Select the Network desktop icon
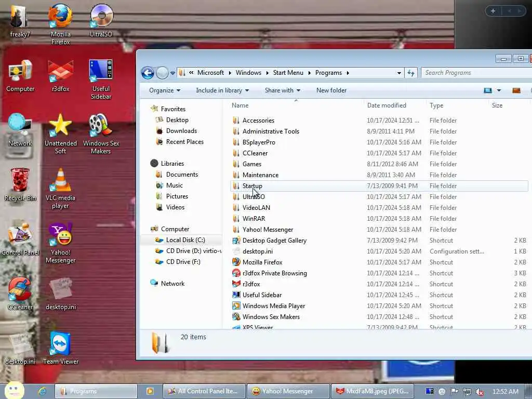Image resolution: width=532 pixels, height=399 pixels. pyautogui.click(x=20, y=130)
